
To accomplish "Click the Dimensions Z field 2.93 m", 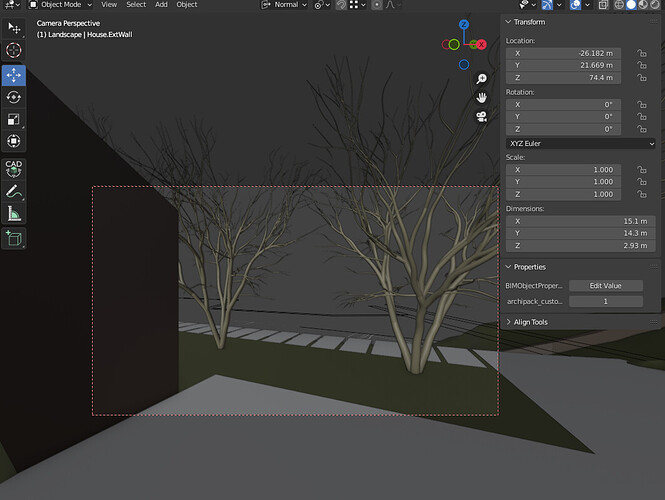I will tap(580, 246).
